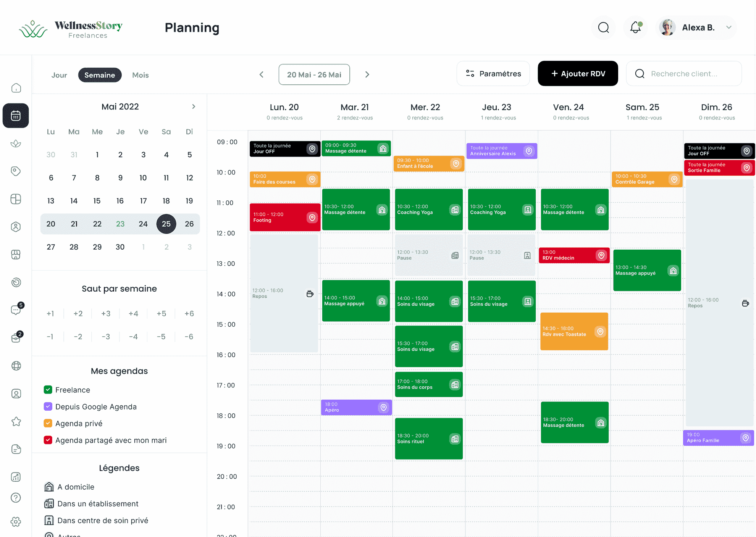Click the home/dashboard icon in sidebar
Screen dimensions: 756x537
pos(16,88)
